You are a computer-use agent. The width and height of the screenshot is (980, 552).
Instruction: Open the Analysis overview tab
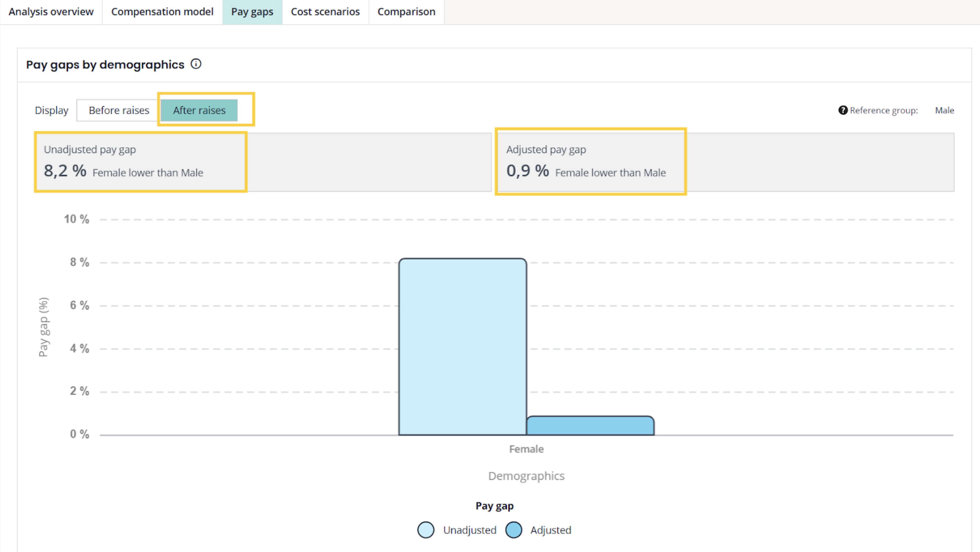pyautogui.click(x=51, y=12)
